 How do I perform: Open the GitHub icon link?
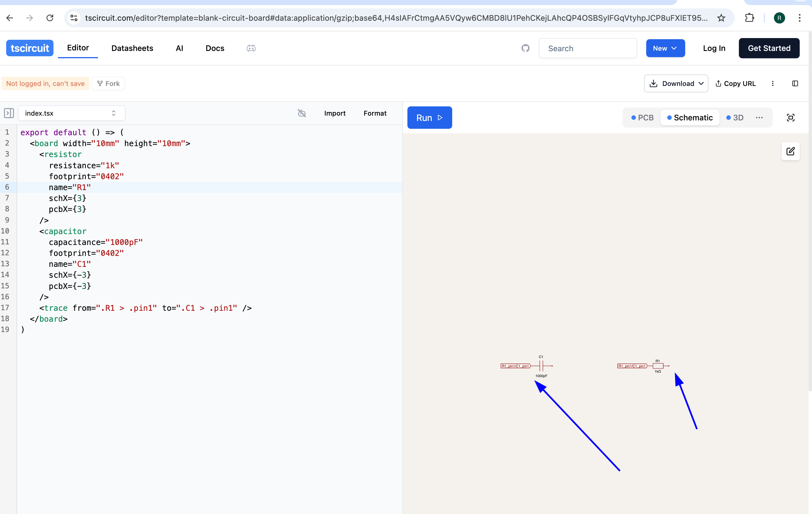click(525, 48)
